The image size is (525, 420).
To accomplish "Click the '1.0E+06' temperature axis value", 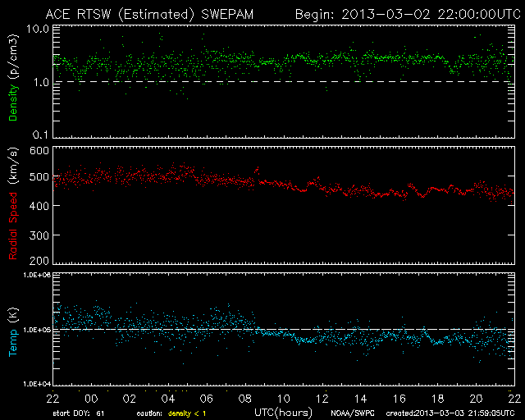I will click(x=37, y=275).
